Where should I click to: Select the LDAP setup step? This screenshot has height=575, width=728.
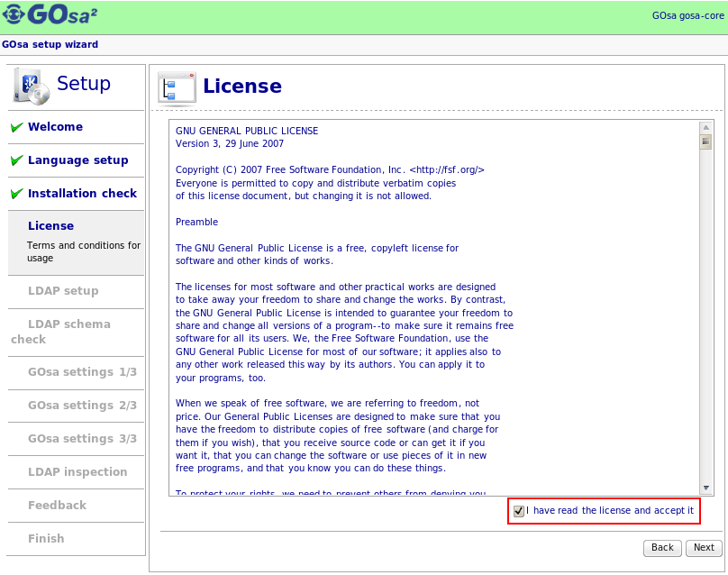(x=63, y=291)
